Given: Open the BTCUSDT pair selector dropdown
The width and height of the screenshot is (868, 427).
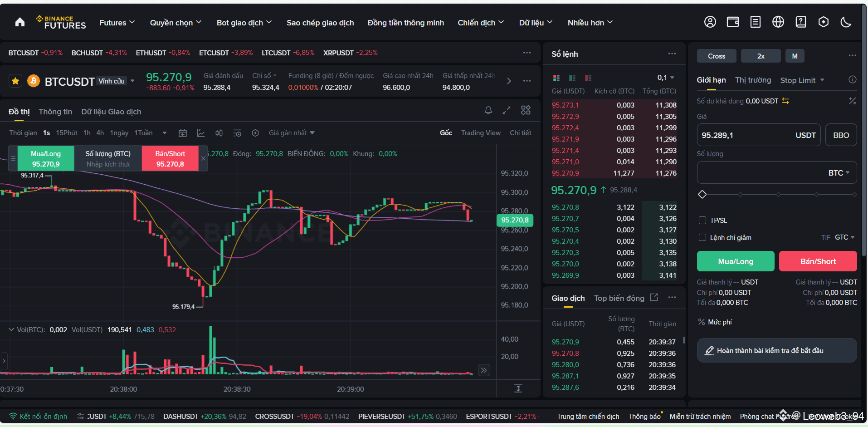Looking at the screenshot, I should [132, 81].
